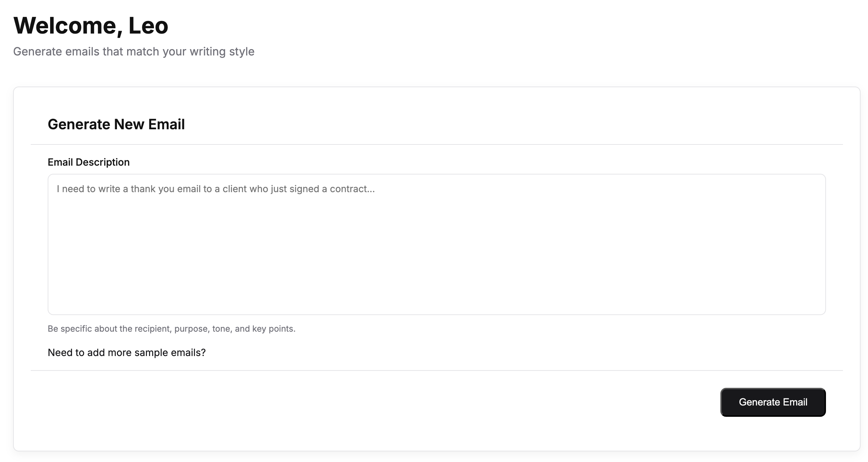Click the 'Generate New Email' card title
Screen dimensions: 868x462
pyautogui.click(x=116, y=124)
